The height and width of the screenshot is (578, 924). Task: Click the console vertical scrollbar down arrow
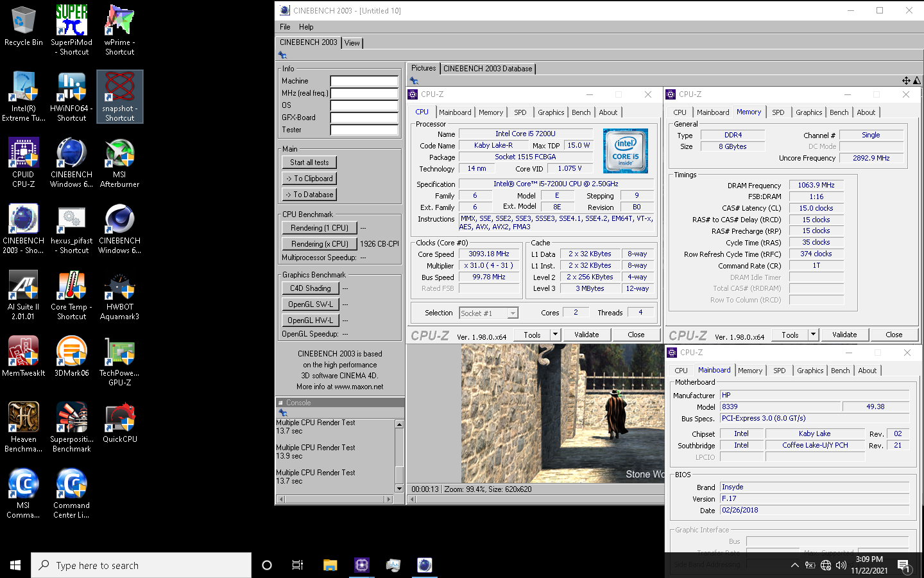pos(399,489)
